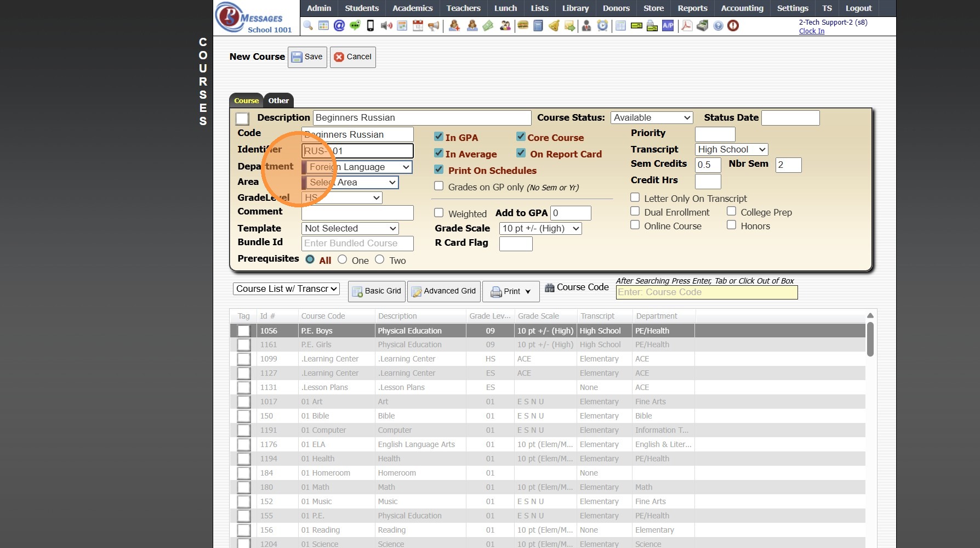The height and width of the screenshot is (548, 980).
Task: Open the Course Status dropdown
Action: pyautogui.click(x=652, y=118)
